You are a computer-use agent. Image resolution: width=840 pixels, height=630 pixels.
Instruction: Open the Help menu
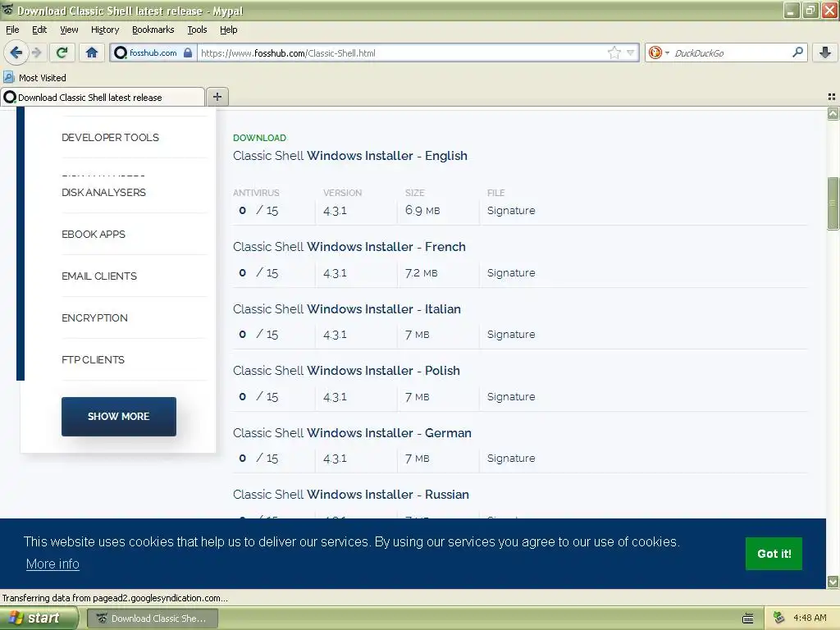(228, 30)
